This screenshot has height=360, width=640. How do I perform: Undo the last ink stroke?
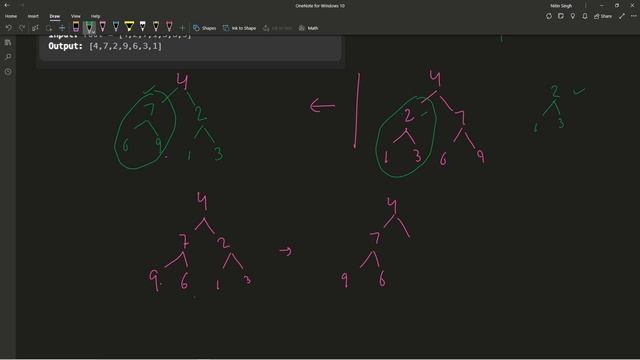pyautogui.click(x=9, y=28)
